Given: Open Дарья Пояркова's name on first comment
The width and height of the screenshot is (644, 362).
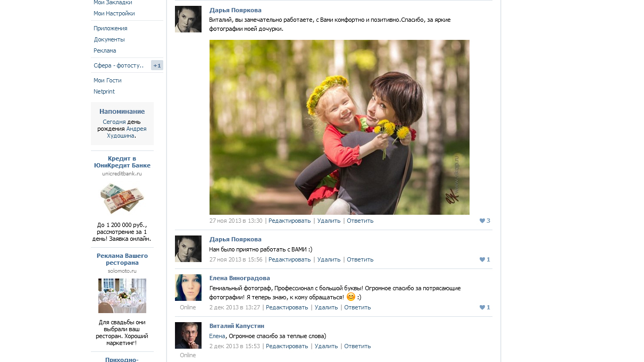Looking at the screenshot, I should tap(236, 10).
